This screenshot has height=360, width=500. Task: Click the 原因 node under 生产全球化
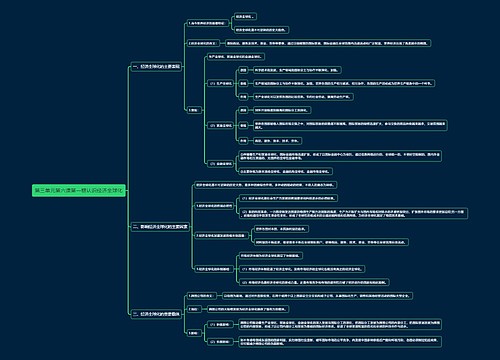pos(243,70)
